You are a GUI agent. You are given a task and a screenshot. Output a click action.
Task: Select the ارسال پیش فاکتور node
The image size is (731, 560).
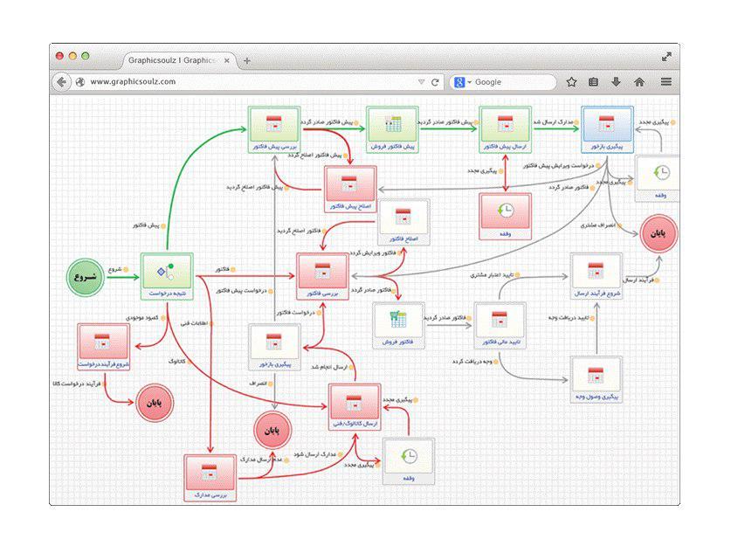coord(505,129)
